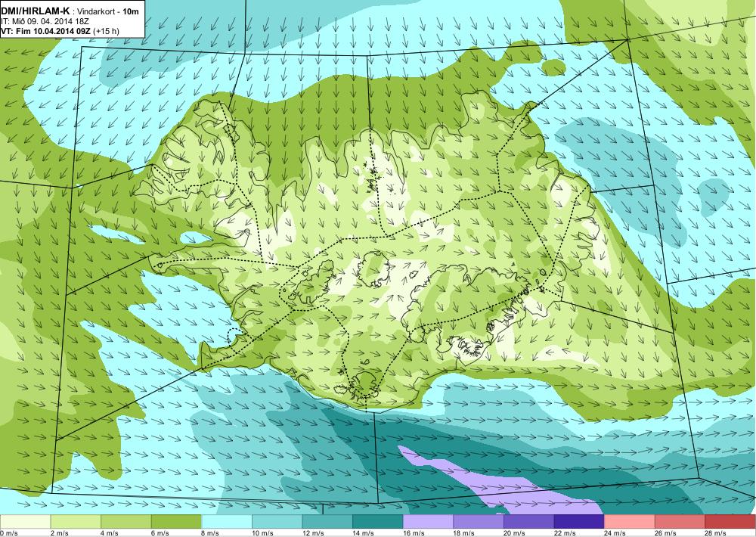Select the '12 m/s' legend label
756x537 pixels.
pos(313,533)
